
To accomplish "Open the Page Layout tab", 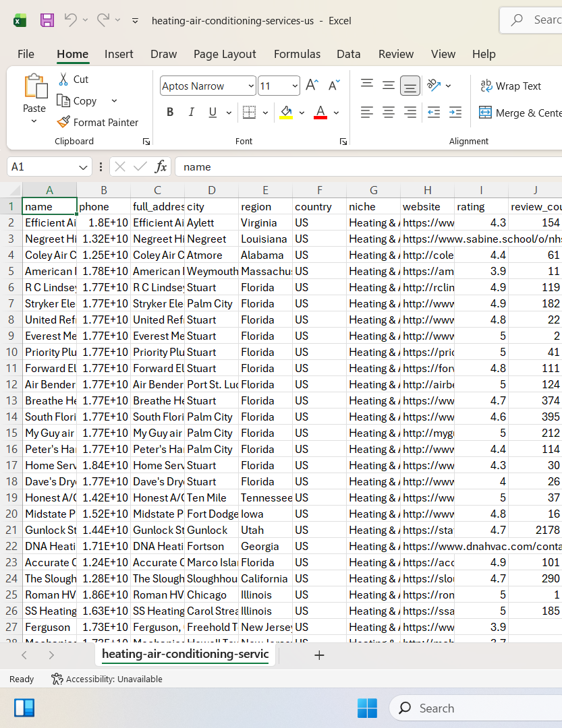I will (225, 55).
